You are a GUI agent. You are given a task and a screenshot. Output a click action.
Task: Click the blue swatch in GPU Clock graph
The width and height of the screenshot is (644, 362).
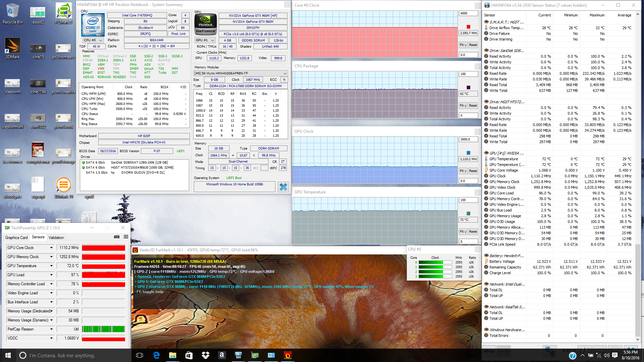(469, 153)
